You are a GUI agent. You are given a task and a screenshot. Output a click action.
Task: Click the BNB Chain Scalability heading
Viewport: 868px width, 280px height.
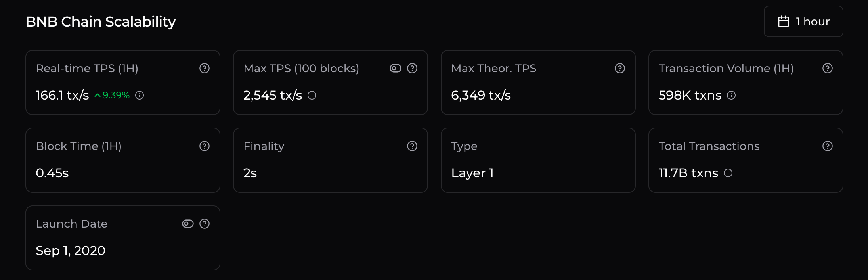[101, 22]
